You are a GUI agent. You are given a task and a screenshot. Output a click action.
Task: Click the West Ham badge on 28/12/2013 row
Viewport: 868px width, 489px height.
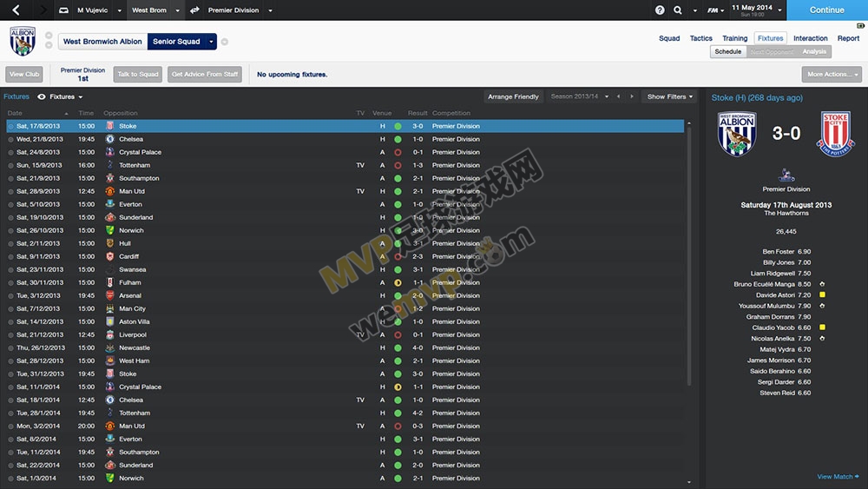[x=109, y=360]
